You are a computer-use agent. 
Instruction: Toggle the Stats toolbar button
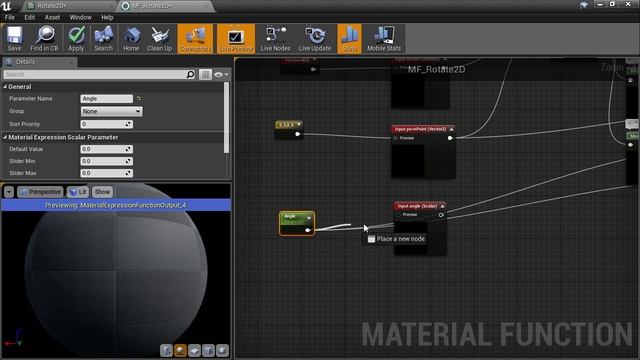[349, 38]
